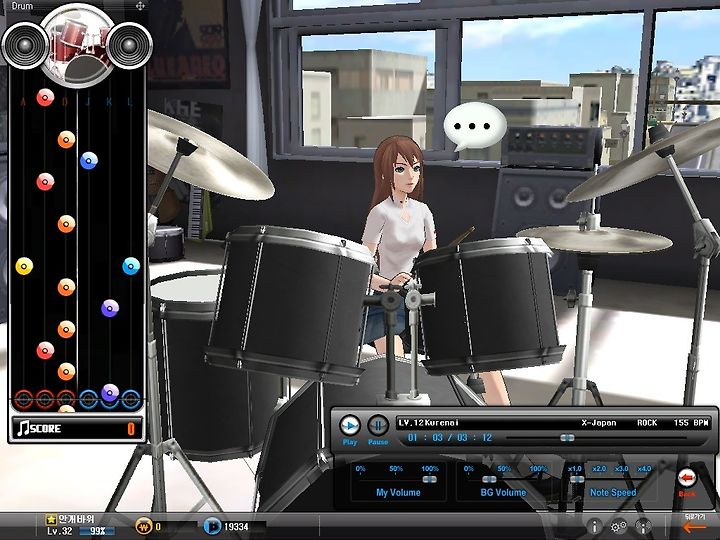
Task: Click the Lv.32 player level text
Action: [60, 531]
